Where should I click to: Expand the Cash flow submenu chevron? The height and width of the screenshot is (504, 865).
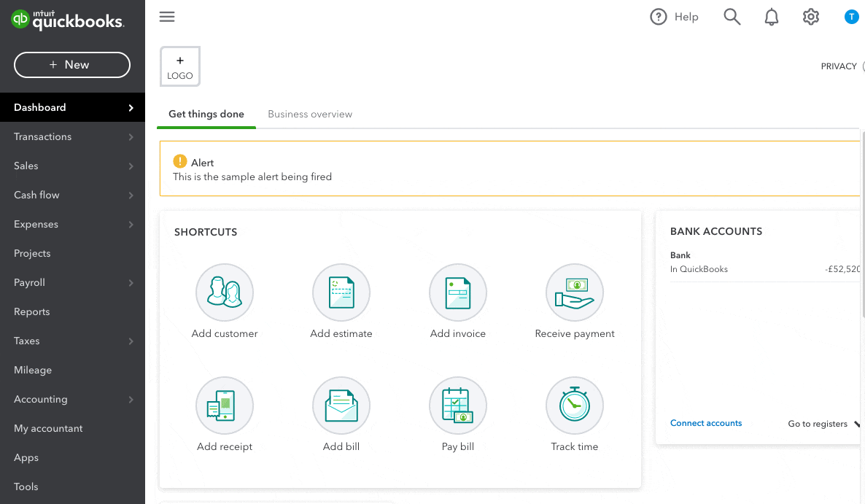click(131, 195)
